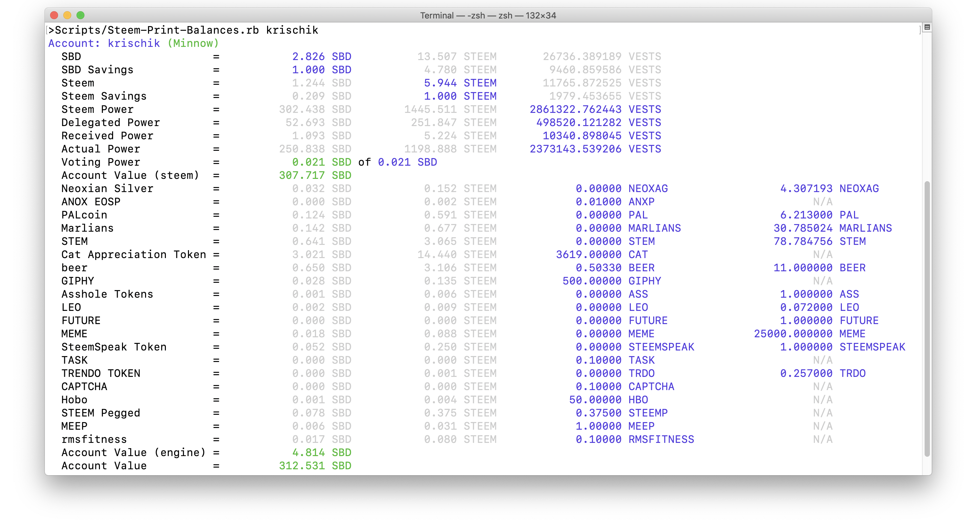The height and width of the screenshot is (530, 980).
Task: Click '0.10000 TASK' token balance
Action: coord(615,360)
